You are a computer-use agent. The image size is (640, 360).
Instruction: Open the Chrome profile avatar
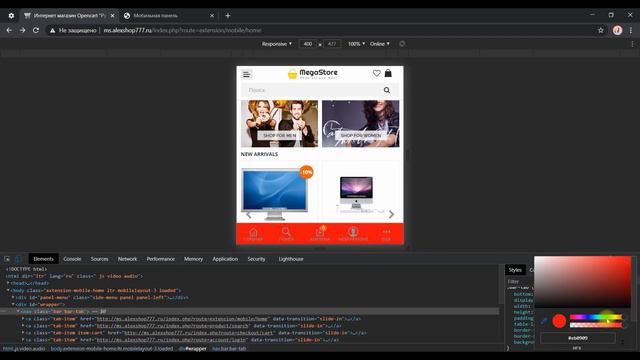617,30
